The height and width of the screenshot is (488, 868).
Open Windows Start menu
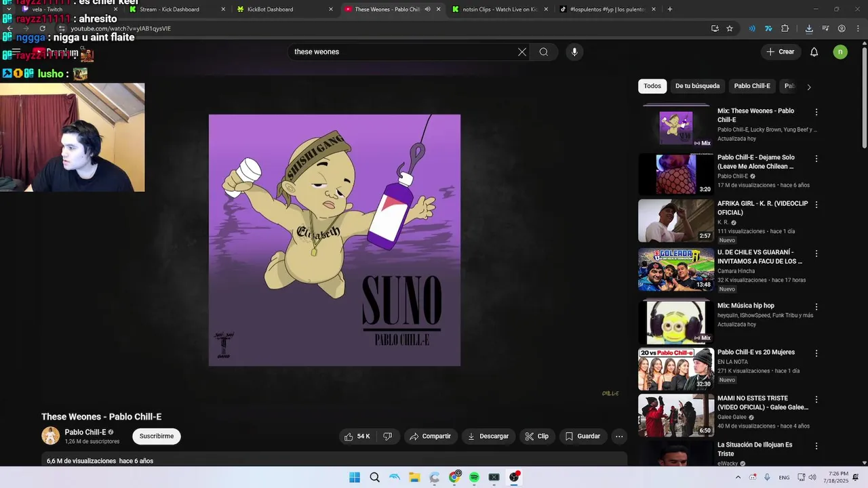(355, 477)
